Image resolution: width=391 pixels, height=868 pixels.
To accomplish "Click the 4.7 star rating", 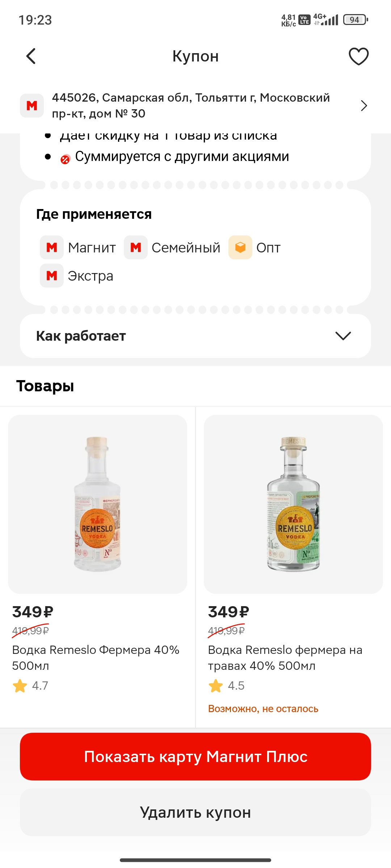I will [30, 686].
